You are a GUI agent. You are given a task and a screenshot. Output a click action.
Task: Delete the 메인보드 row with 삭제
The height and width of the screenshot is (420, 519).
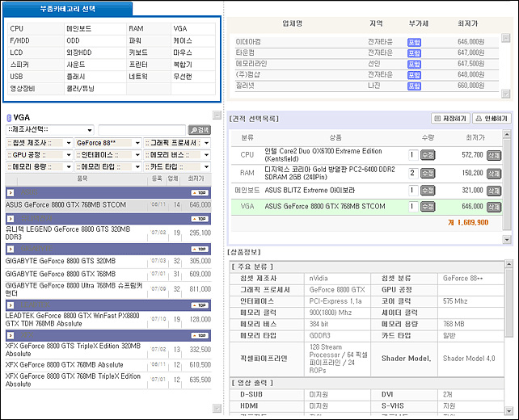click(494, 191)
